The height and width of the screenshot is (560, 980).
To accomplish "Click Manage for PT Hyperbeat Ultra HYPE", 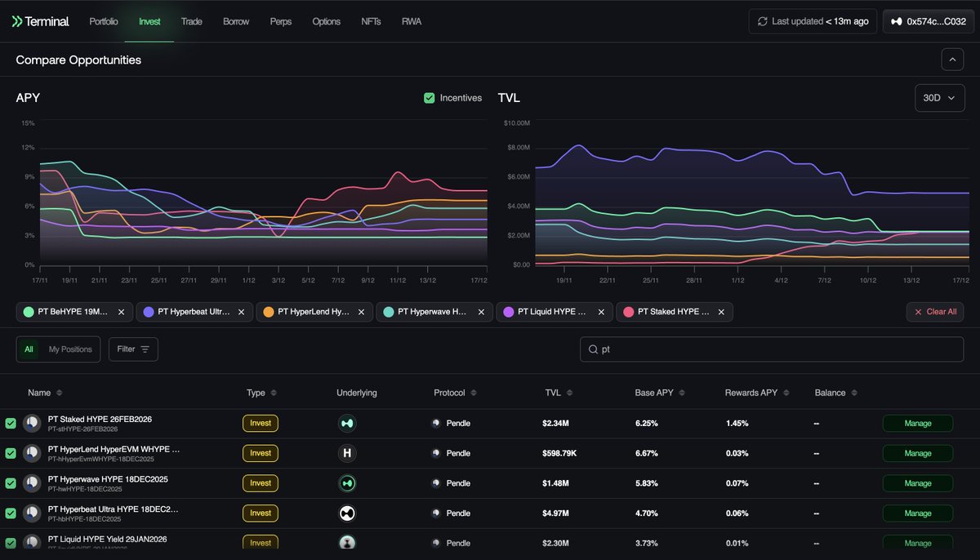I will tap(918, 513).
